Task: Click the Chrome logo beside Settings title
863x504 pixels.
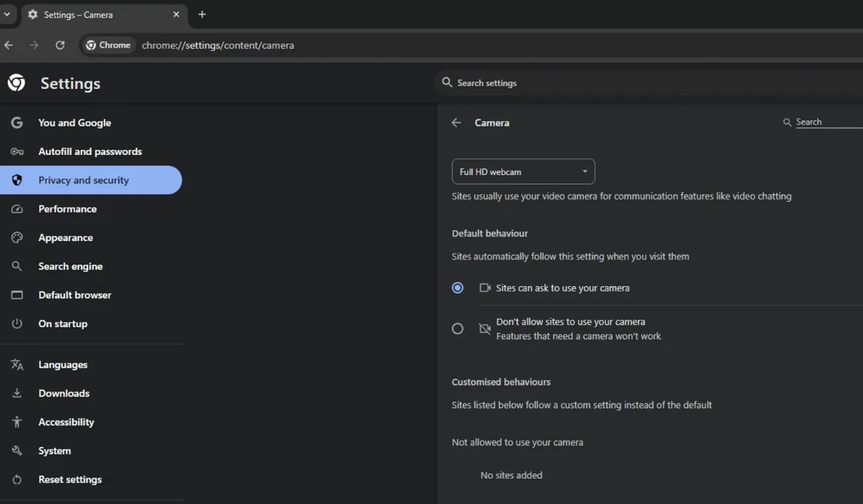Action: (17, 83)
